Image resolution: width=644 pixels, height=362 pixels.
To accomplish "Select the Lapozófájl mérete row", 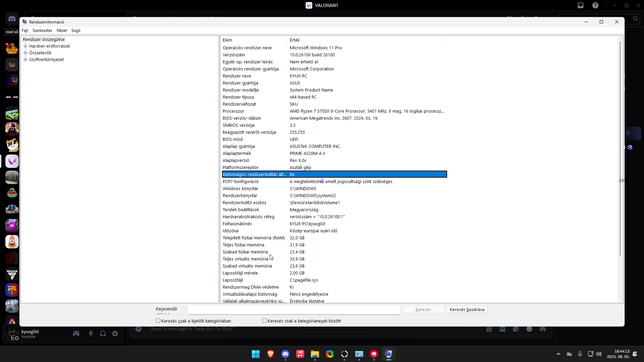I will point(334,273).
